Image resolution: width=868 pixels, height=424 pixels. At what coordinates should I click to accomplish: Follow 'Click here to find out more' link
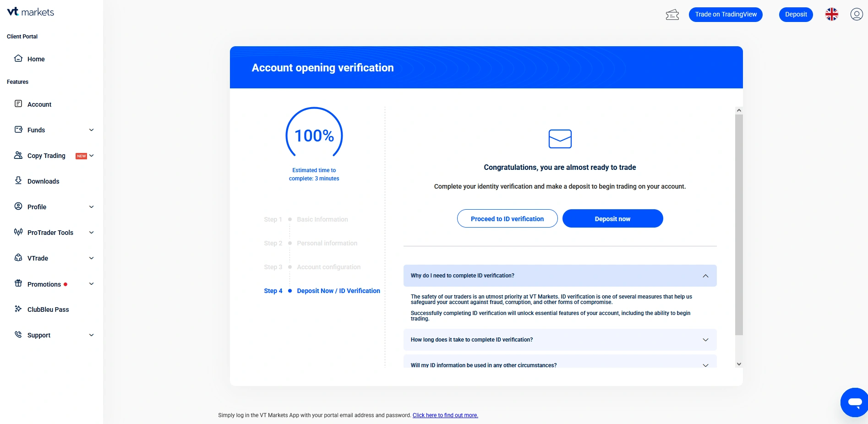[x=445, y=415]
